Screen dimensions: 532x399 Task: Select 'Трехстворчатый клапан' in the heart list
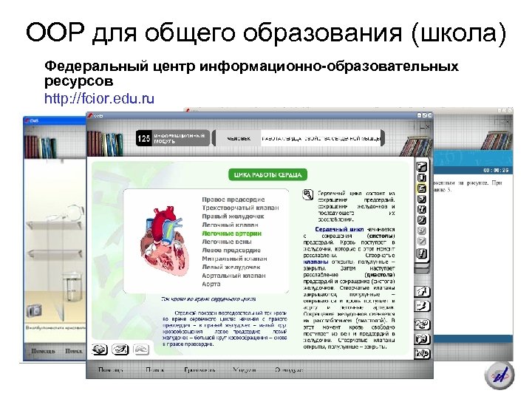click(x=240, y=208)
